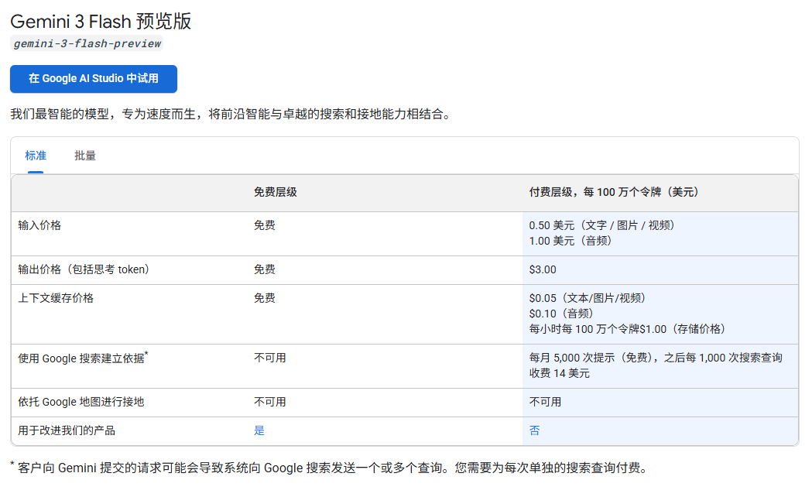This screenshot has height=504, width=812.
Task: Click 免费 in the 上下文缓存价格 row
Action: point(264,298)
